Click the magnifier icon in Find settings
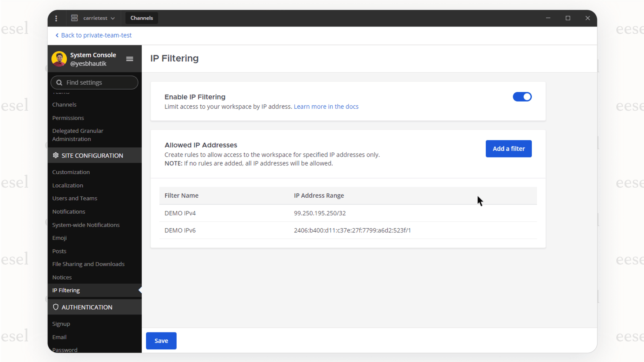 [59, 82]
